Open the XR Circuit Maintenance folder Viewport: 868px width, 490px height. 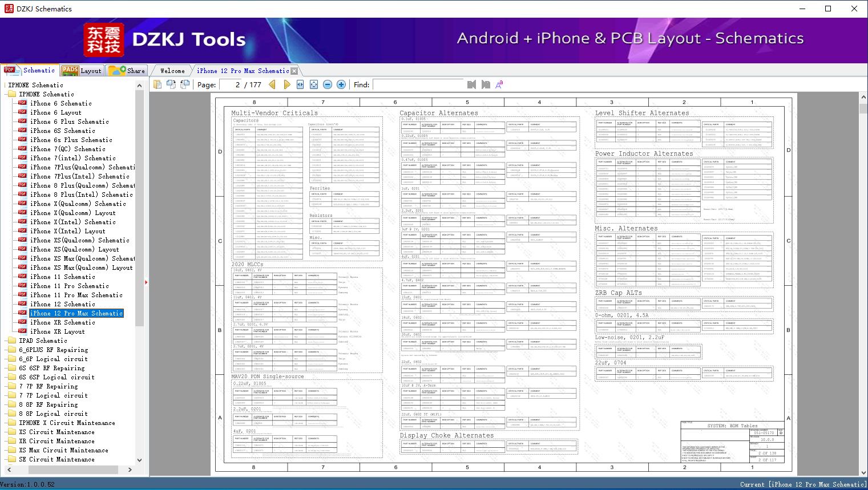(x=57, y=441)
